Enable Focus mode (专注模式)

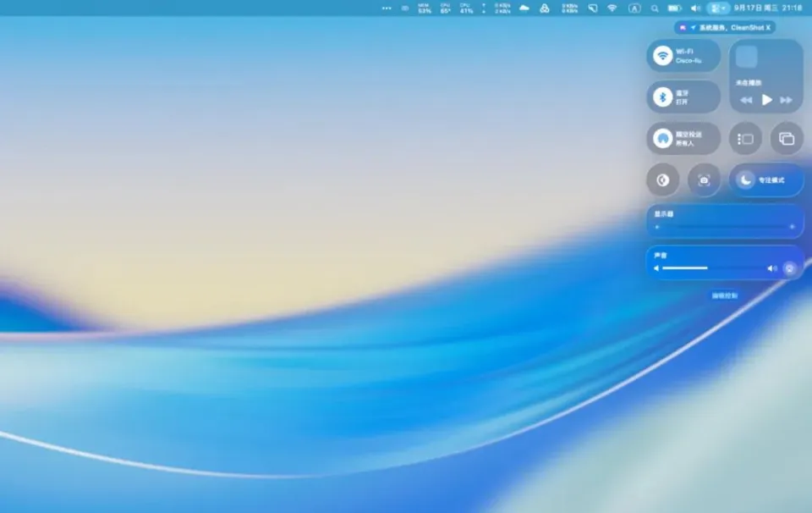click(x=766, y=180)
